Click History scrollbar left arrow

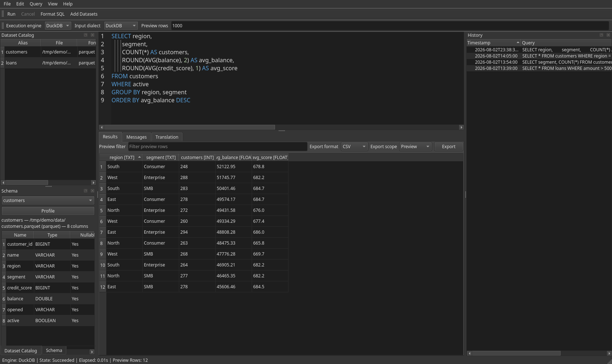click(x=470, y=353)
